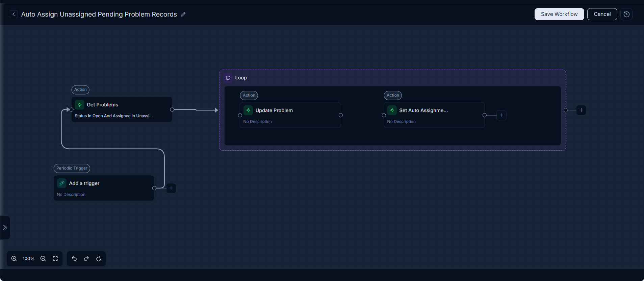Click Action badge above Set Auto Assignment
This screenshot has height=281, width=644.
pos(393,95)
